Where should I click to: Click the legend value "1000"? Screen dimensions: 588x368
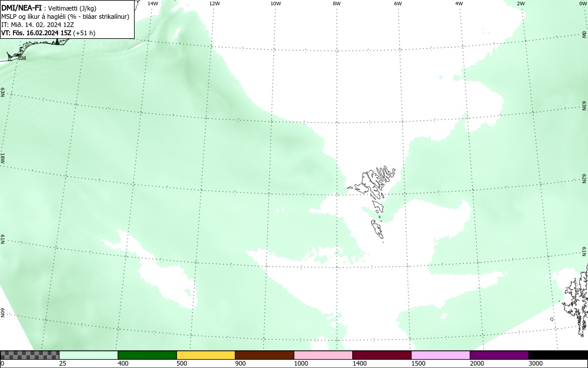(300, 363)
